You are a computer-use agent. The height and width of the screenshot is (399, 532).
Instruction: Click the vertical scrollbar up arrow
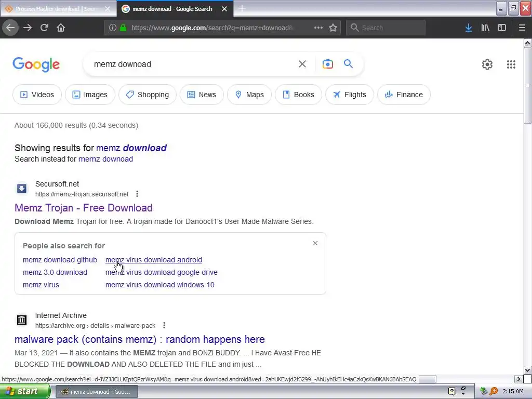pos(527,43)
